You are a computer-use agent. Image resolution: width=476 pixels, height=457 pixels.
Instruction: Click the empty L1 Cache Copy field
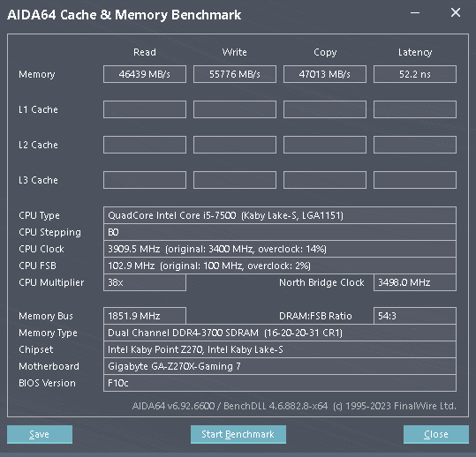point(325,109)
